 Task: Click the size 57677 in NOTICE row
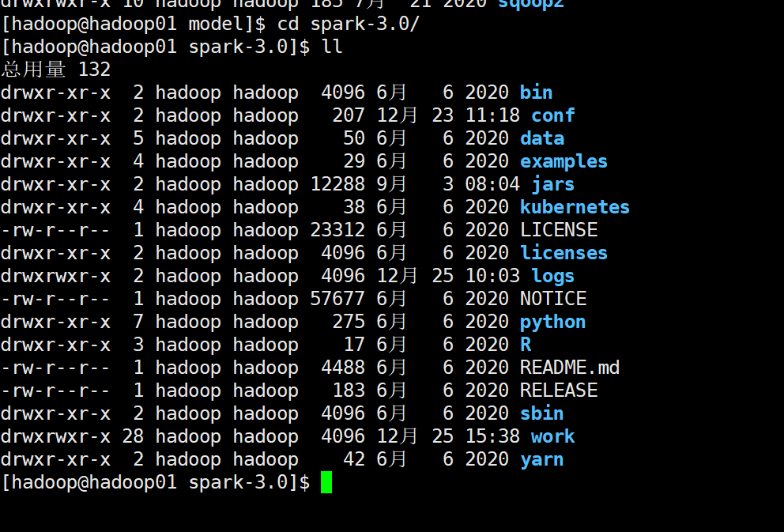click(x=337, y=299)
